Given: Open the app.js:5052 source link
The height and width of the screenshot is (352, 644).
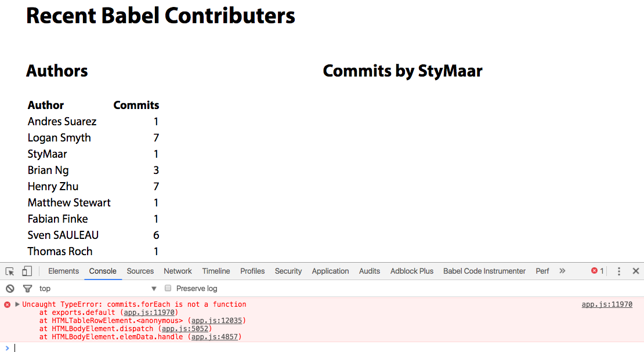Looking at the screenshot, I should click(185, 329).
